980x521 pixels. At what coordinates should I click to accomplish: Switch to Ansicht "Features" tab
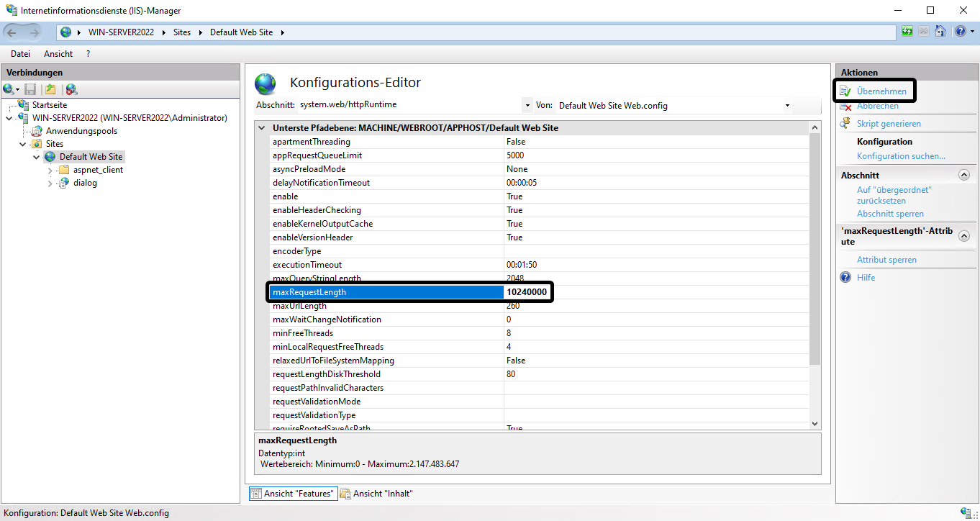point(292,494)
